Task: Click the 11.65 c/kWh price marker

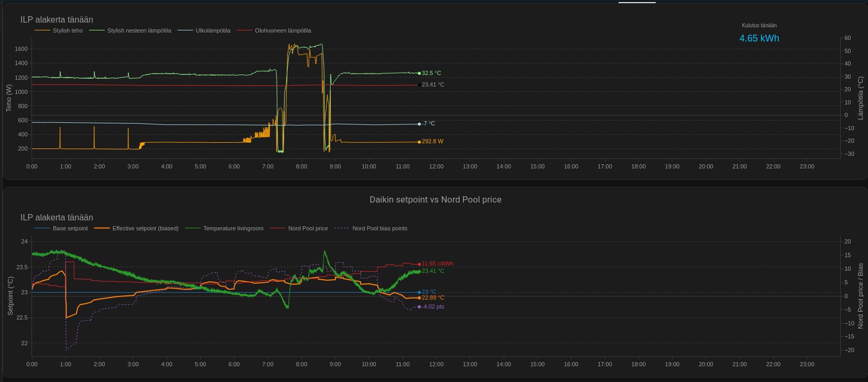Action: point(419,264)
